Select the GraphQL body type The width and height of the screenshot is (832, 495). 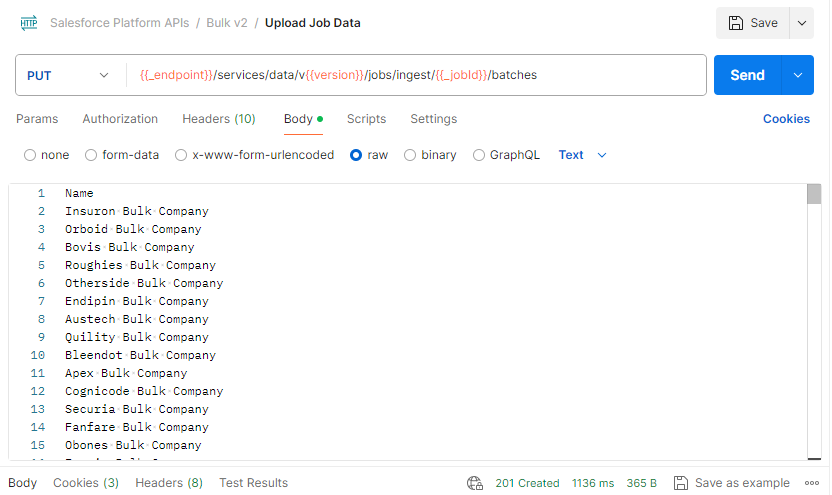click(x=479, y=155)
